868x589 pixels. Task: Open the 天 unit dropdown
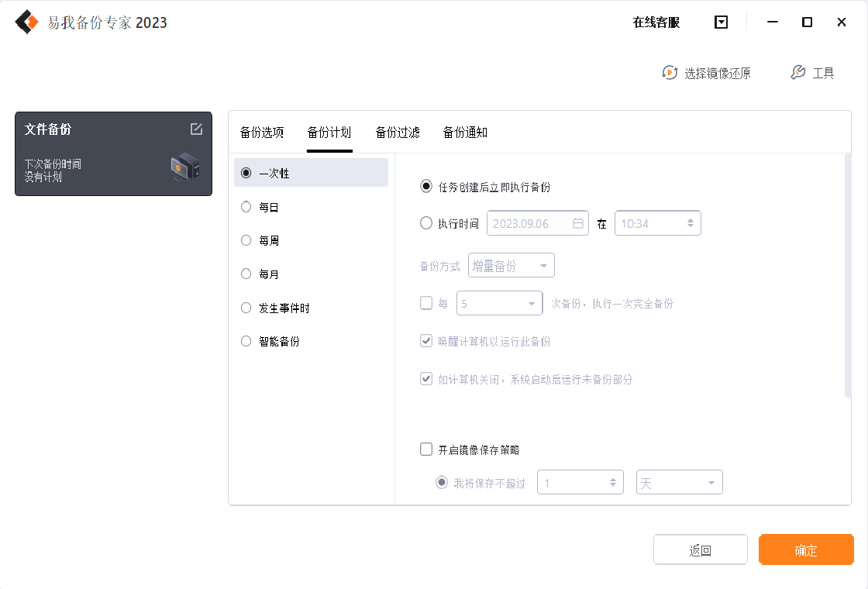[679, 482]
